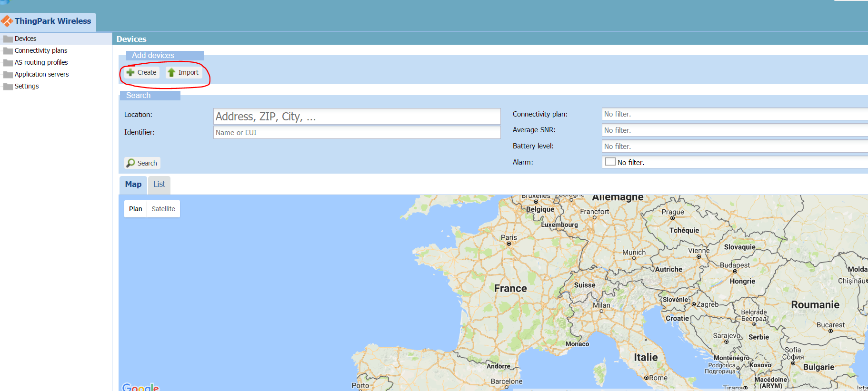Click the Connectivity plans folder icon
Viewport: 868px width, 391px height.
point(8,50)
